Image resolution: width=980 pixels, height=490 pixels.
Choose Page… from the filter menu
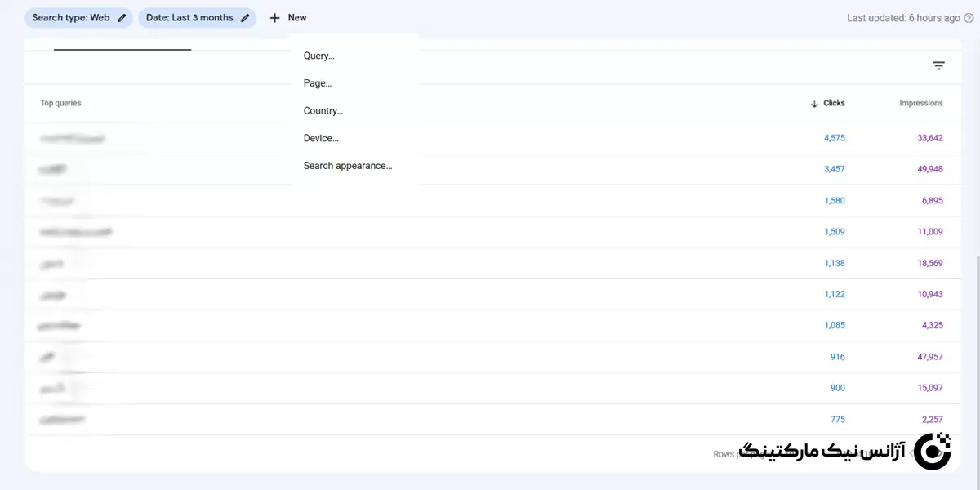click(x=318, y=83)
